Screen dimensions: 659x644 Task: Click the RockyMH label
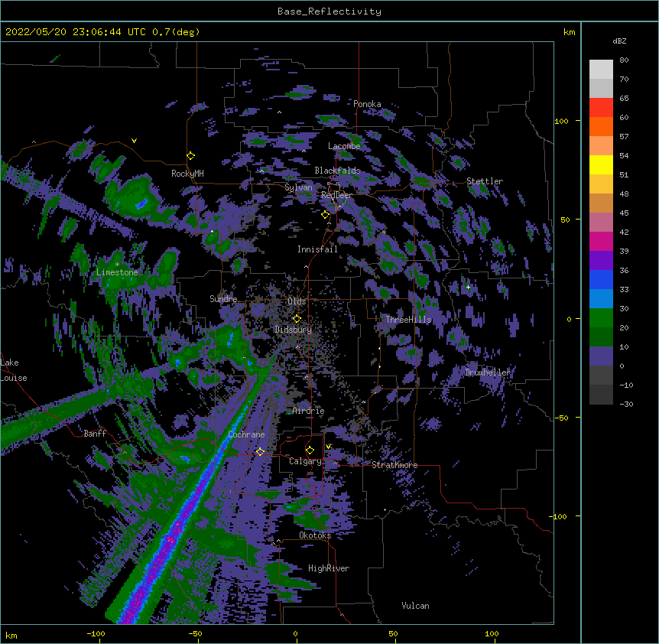click(x=187, y=174)
